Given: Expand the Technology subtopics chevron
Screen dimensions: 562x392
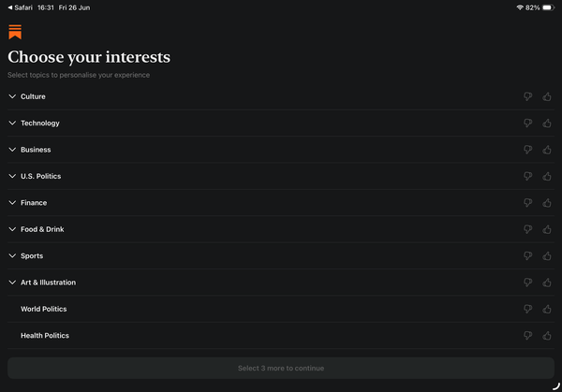Looking at the screenshot, I should [x=12, y=123].
